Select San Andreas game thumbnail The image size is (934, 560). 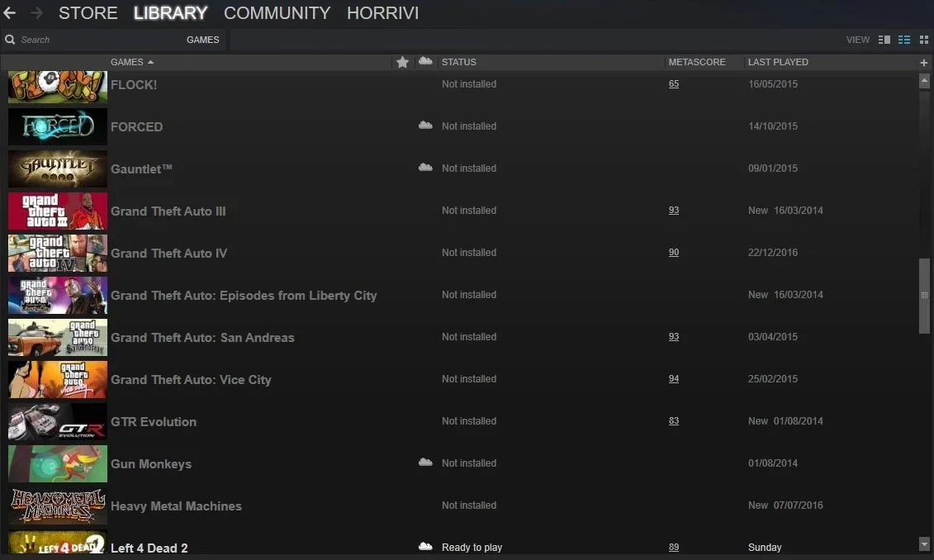(58, 337)
